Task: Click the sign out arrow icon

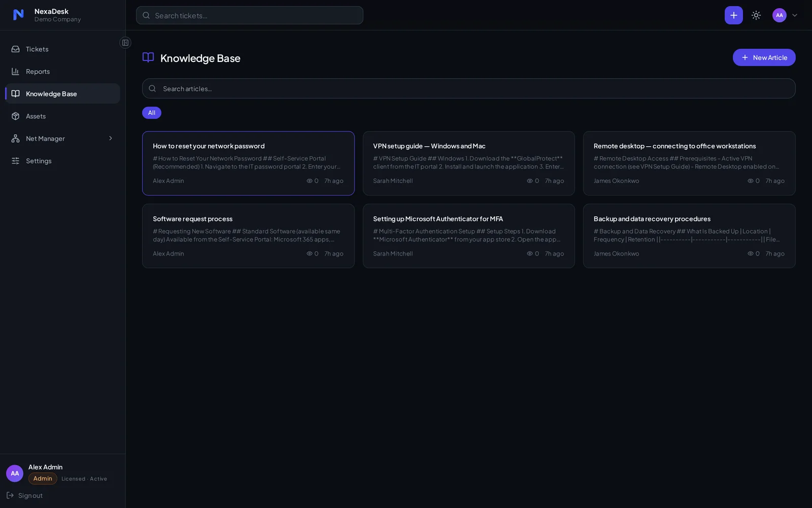Action: [10, 495]
